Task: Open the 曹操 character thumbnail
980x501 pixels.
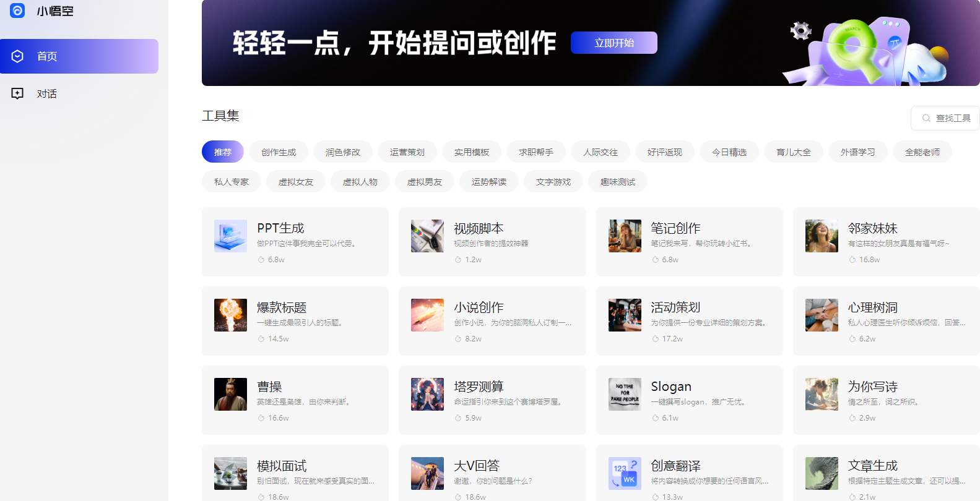Action: click(x=230, y=394)
